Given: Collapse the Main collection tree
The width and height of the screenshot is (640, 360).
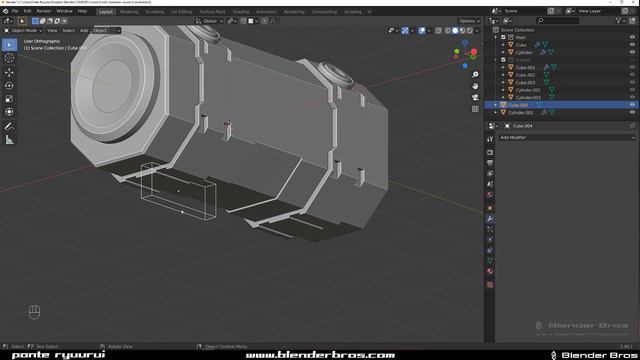Looking at the screenshot, I should coord(496,37).
